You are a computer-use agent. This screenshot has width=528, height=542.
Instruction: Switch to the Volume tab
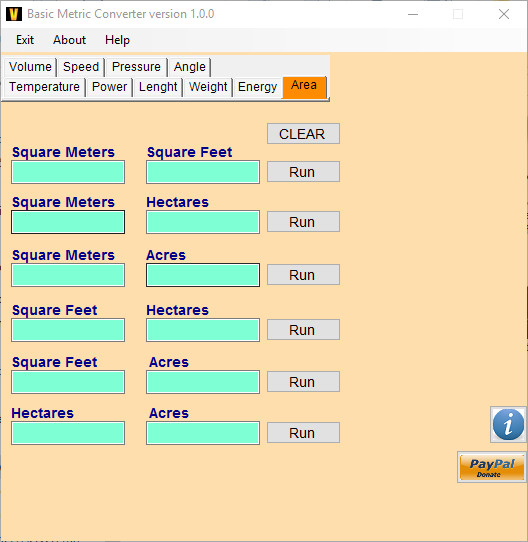(x=30, y=67)
